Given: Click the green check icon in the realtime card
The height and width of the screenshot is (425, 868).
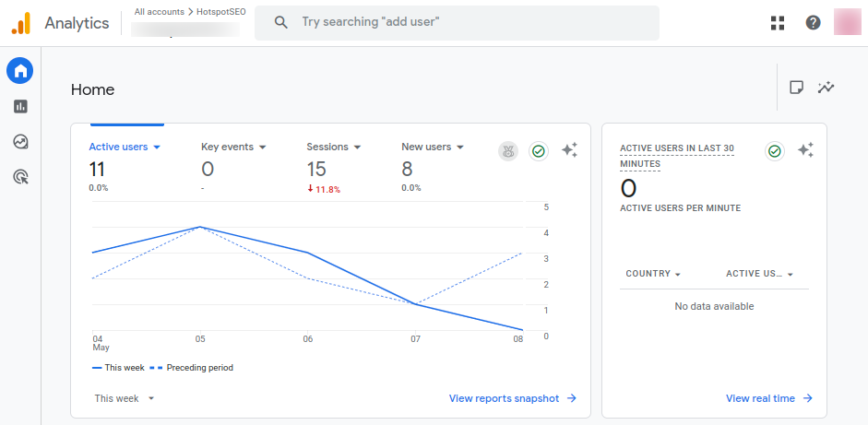Looking at the screenshot, I should [x=775, y=151].
